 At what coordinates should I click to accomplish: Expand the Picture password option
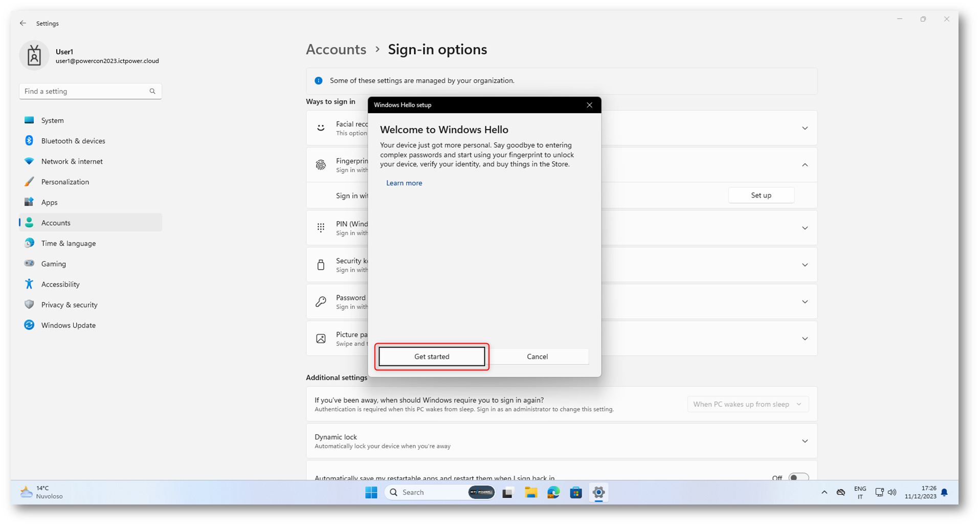tap(805, 339)
